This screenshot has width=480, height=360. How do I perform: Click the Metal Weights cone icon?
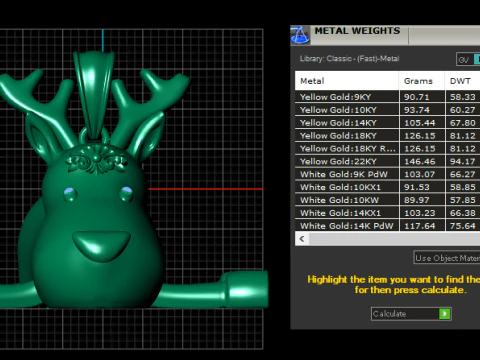click(x=300, y=35)
